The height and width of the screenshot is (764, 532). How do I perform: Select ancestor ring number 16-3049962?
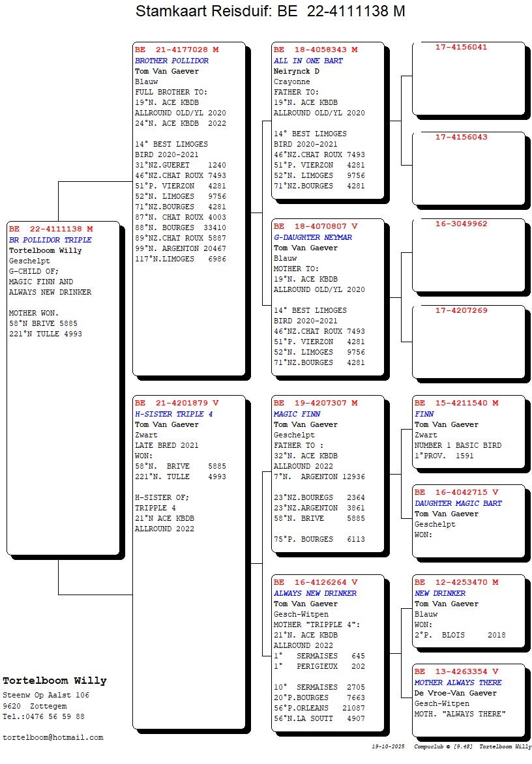461,224
